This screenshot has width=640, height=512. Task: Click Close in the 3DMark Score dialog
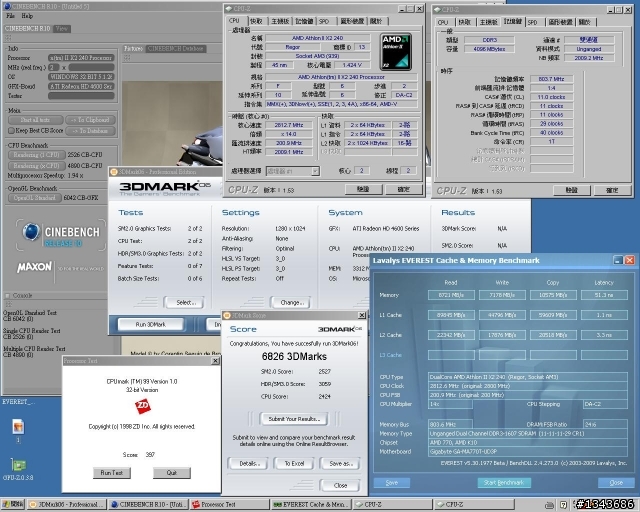click(340, 485)
